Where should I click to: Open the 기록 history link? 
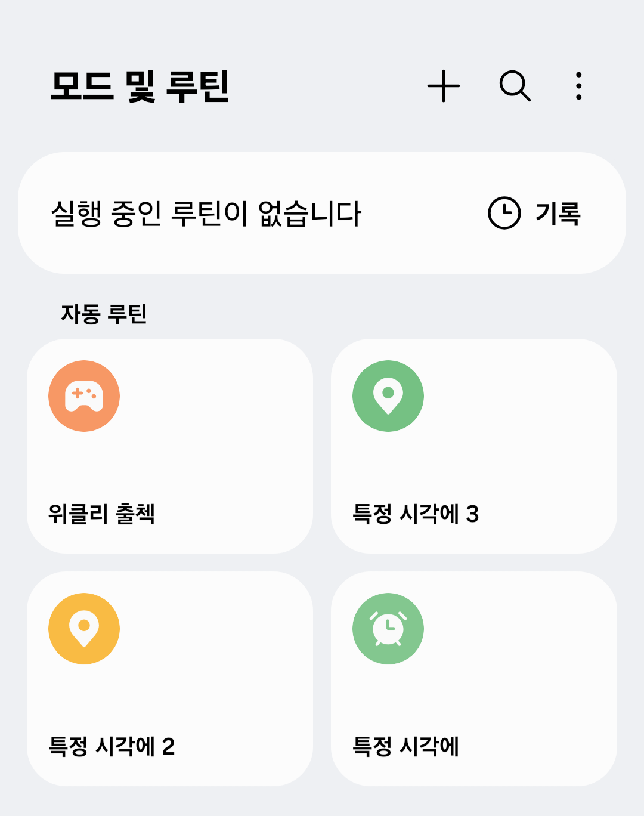pos(558,213)
